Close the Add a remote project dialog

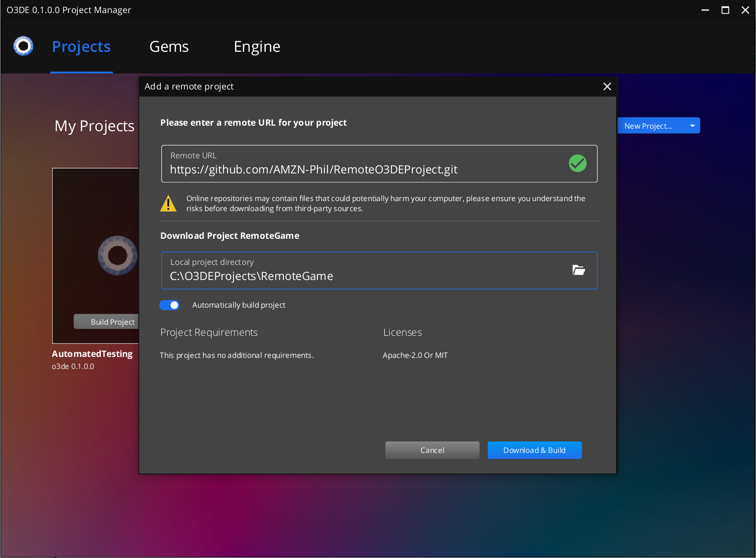(607, 86)
